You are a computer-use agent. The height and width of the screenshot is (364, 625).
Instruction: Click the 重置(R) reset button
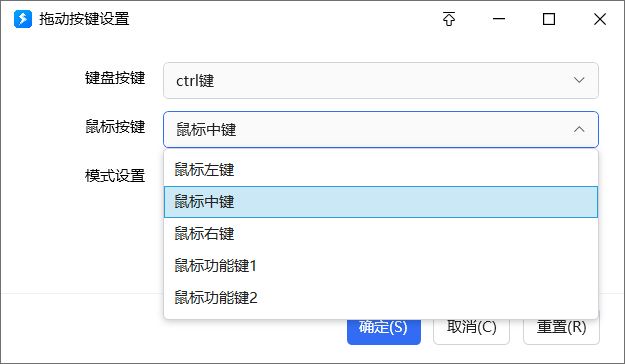click(x=561, y=332)
